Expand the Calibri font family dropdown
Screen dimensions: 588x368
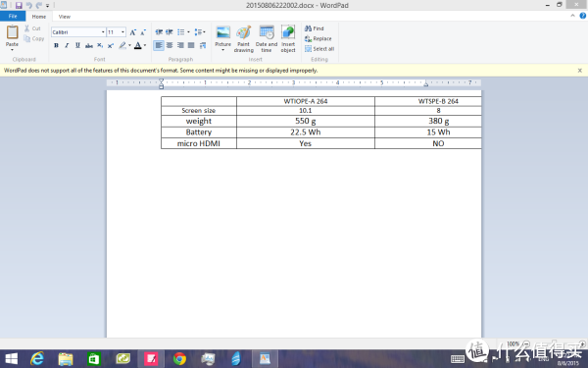103,32
